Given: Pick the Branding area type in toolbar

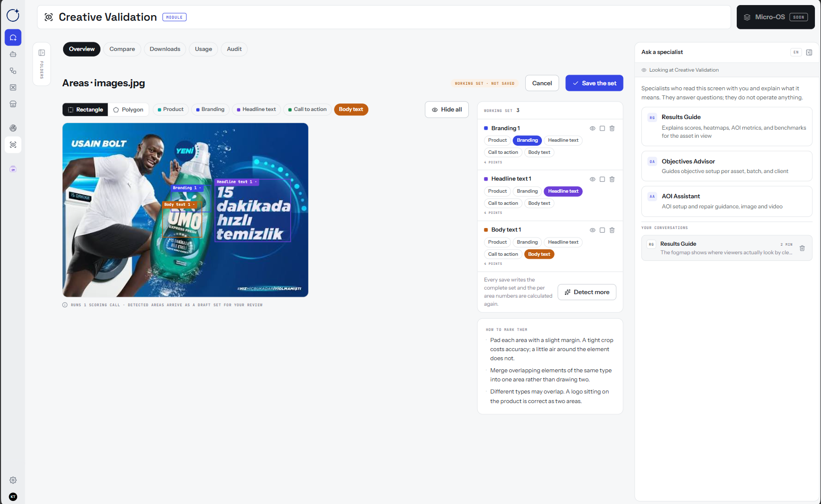Looking at the screenshot, I should [x=210, y=109].
